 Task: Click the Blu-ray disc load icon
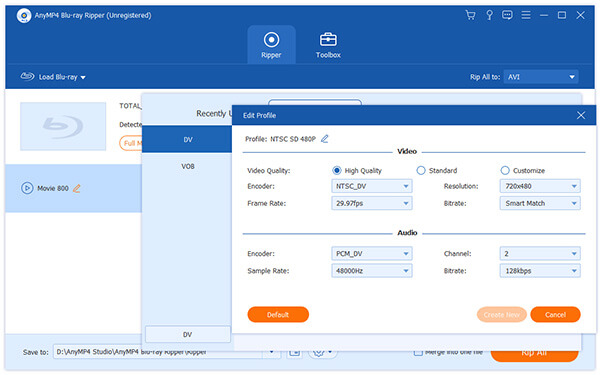click(x=27, y=77)
